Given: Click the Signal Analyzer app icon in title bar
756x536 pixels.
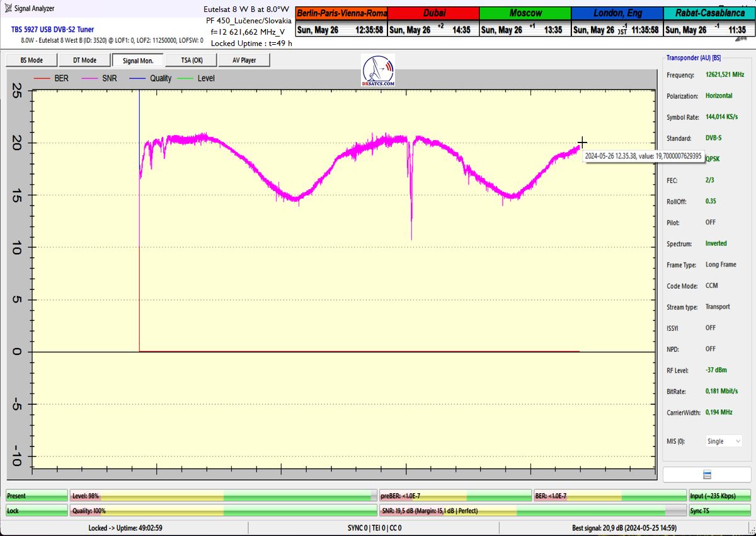Looking at the screenshot, I should tap(7, 8).
